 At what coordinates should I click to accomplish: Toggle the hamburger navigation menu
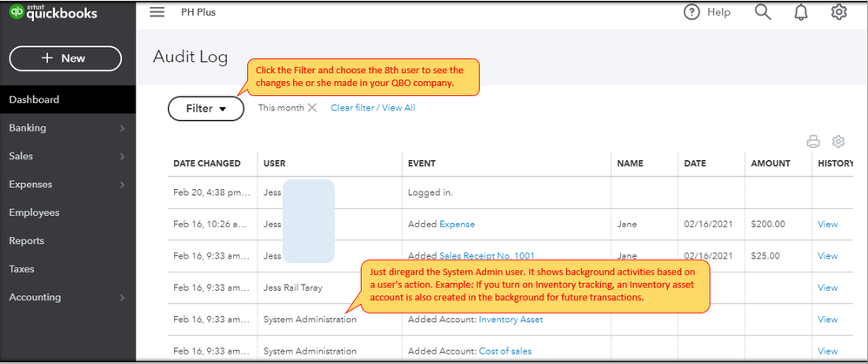(x=157, y=12)
